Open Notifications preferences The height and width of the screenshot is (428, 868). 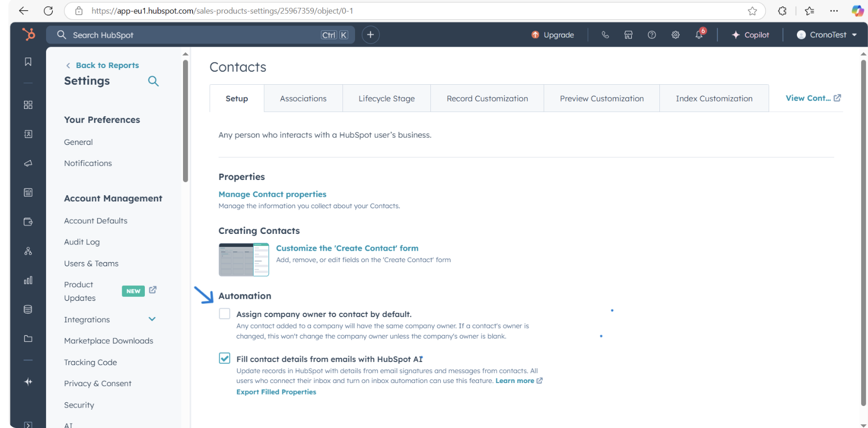(x=88, y=163)
